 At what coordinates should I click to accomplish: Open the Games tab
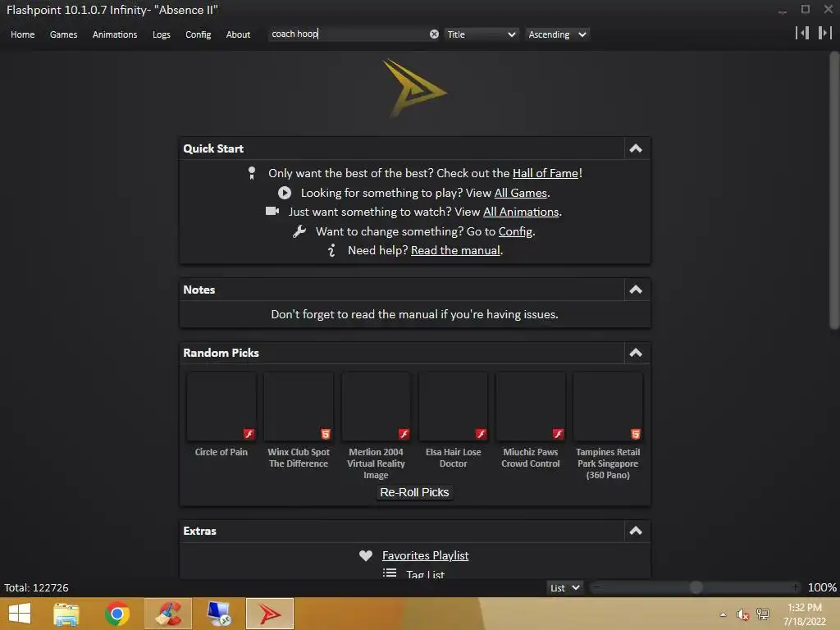click(63, 34)
